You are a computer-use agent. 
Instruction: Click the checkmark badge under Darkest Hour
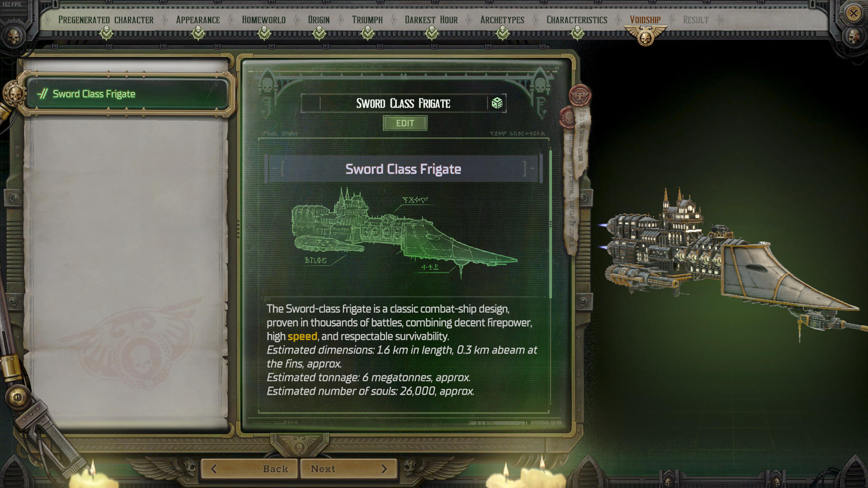pyautogui.click(x=432, y=33)
